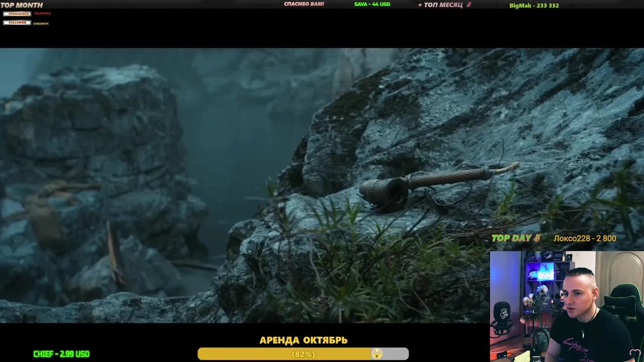
Task: Click the (82%) progress percentage
Action: pos(303,354)
